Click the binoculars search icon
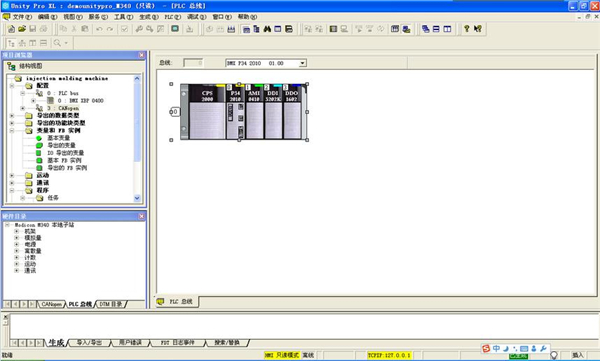Image resolution: width=600 pixels, height=361 pixels. (x=267, y=29)
